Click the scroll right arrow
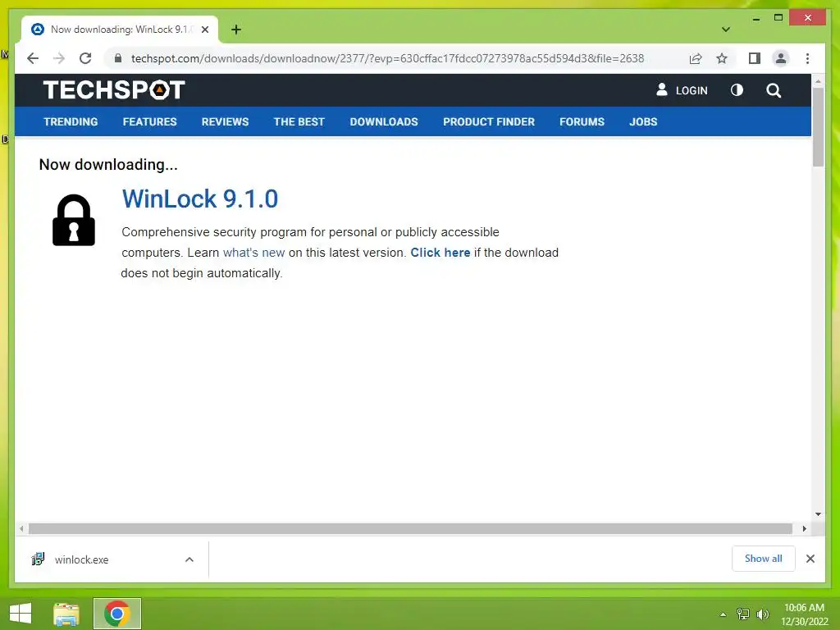840x630 pixels. pos(804,529)
